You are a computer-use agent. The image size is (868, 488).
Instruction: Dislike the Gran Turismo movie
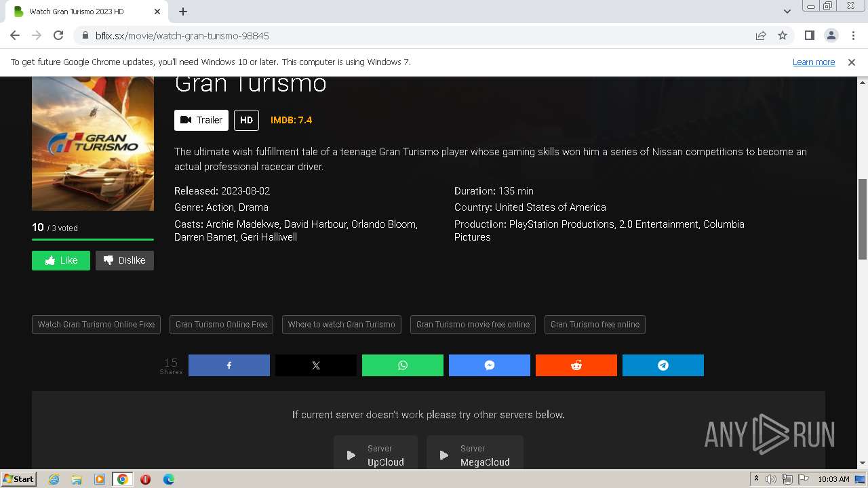coord(125,260)
